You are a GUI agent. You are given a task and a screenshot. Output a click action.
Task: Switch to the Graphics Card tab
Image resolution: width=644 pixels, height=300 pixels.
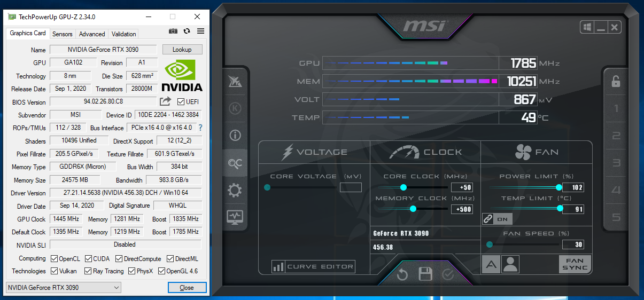click(28, 33)
